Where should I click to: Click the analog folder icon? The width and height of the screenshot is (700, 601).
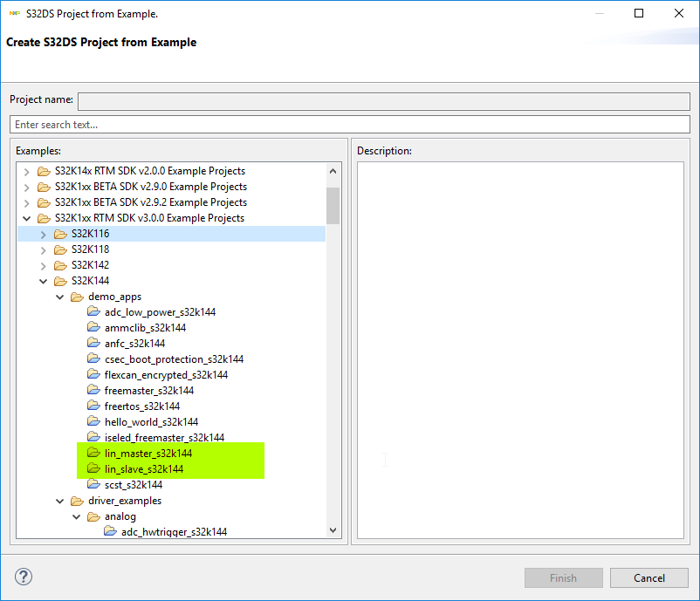point(93,516)
